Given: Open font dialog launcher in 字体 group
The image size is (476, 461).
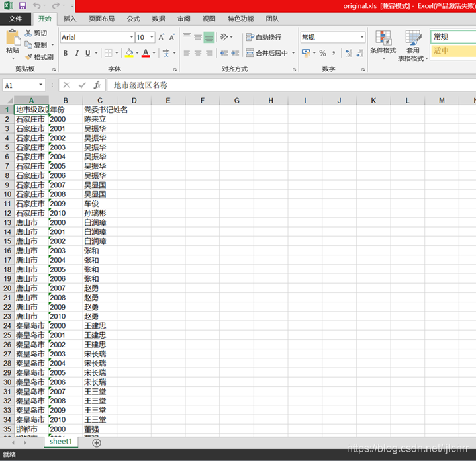Looking at the screenshot, I should (x=175, y=69).
